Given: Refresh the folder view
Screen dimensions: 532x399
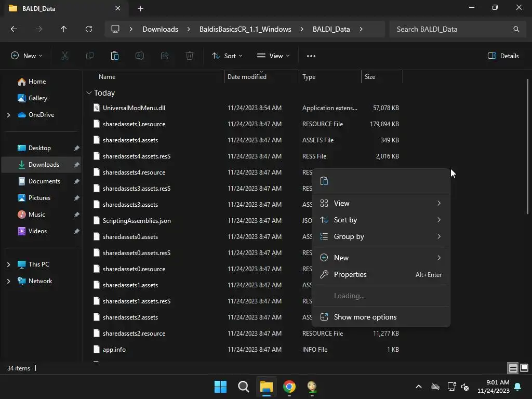Looking at the screenshot, I should click(89, 29).
